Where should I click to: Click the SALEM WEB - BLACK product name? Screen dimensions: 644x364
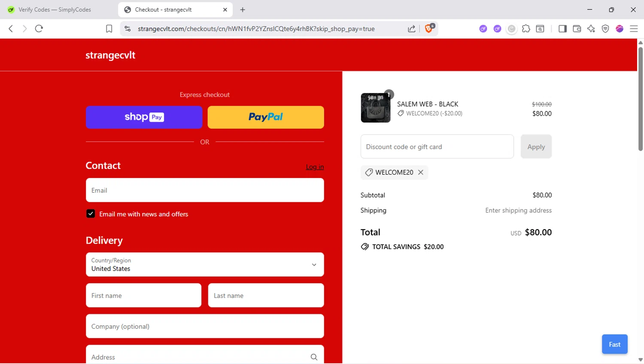tap(428, 104)
